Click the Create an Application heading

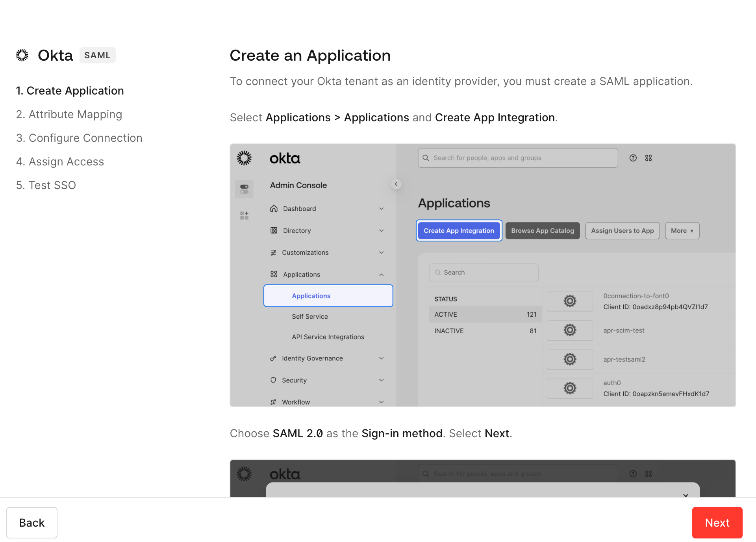310,56
